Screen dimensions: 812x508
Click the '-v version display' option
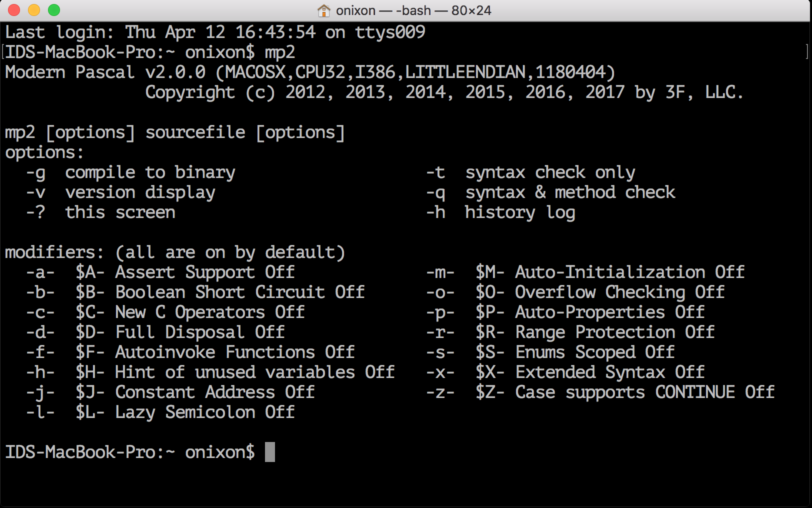[x=120, y=192]
